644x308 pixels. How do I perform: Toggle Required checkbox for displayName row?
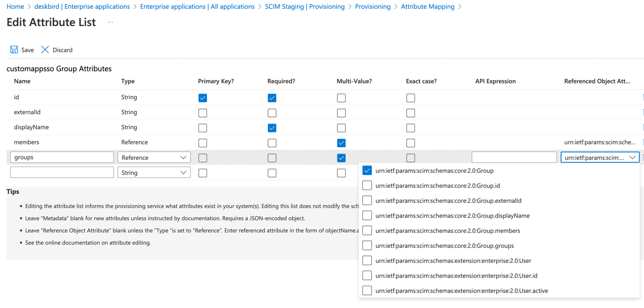(272, 128)
